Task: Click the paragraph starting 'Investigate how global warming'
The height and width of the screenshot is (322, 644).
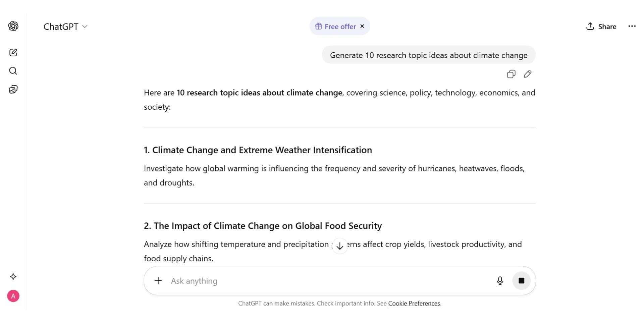Action: (334, 175)
